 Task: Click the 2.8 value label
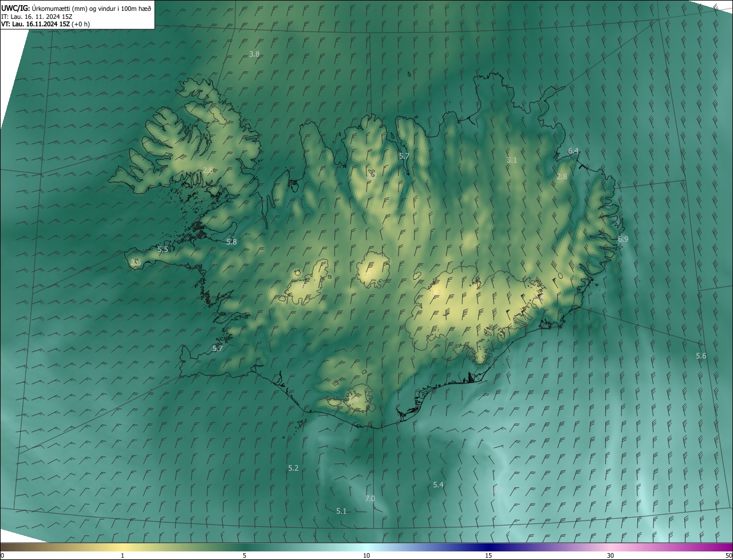(562, 177)
